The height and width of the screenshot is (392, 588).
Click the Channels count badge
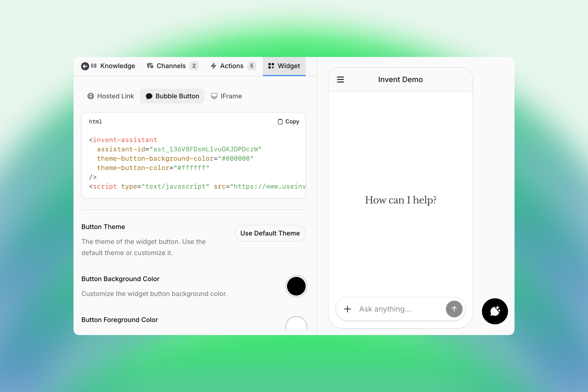coord(194,66)
